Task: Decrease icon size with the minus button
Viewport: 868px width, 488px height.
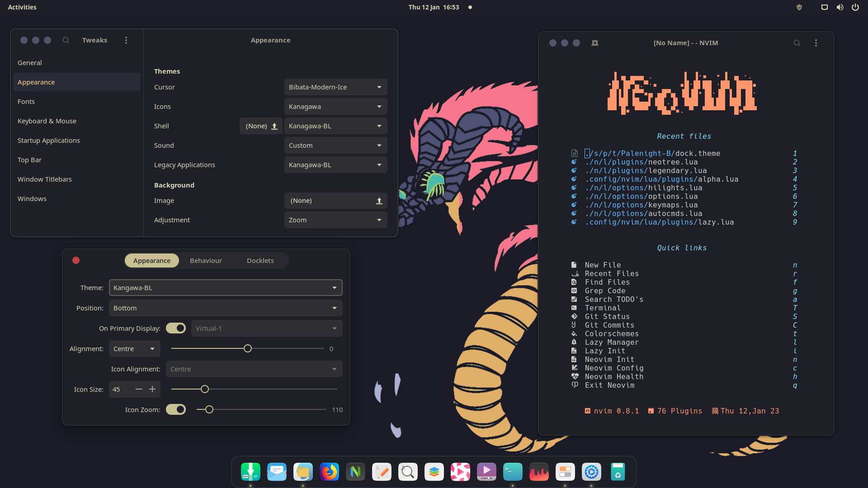Action: click(x=139, y=389)
